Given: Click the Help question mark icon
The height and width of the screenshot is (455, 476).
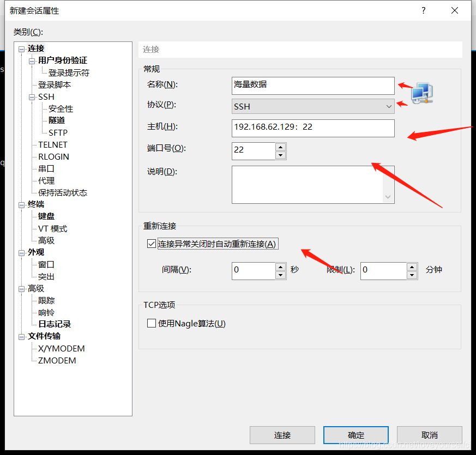Looking at the screenshot, I should 423,10.
